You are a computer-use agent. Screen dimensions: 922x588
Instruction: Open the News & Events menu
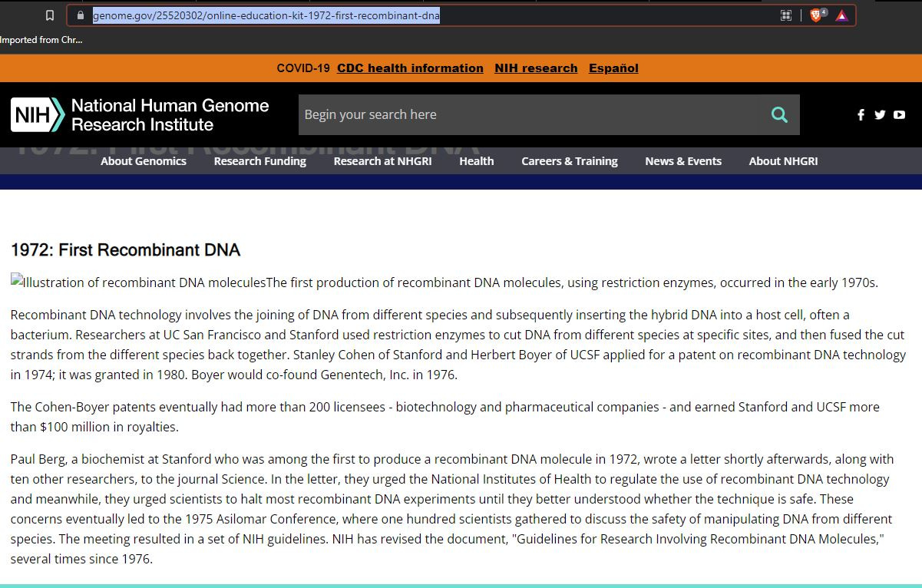click(x=683, y=161)
